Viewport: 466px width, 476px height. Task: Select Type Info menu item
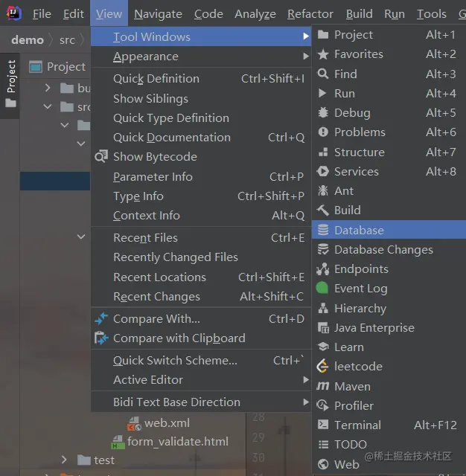201,196
